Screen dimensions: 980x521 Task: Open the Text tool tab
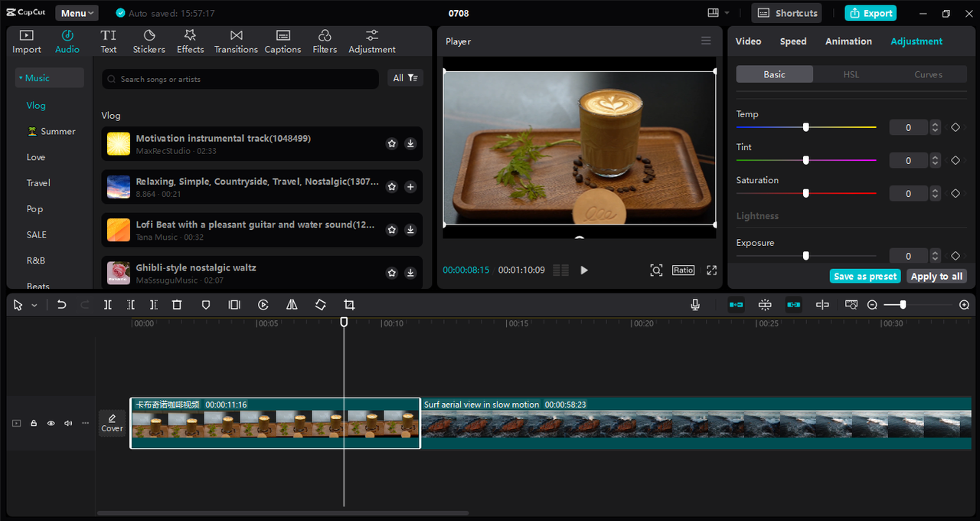coord(109,41)
